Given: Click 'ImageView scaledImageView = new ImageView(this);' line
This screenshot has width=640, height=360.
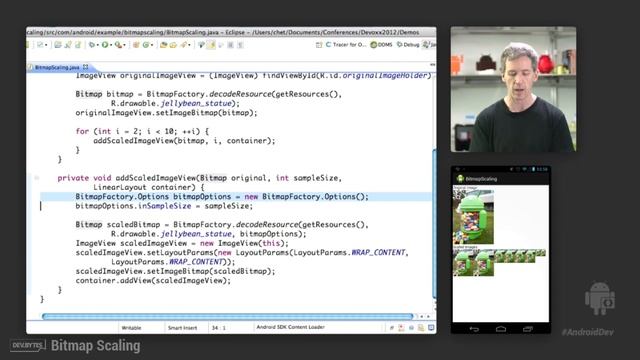Looking at the screenshot, I should 182,243.
